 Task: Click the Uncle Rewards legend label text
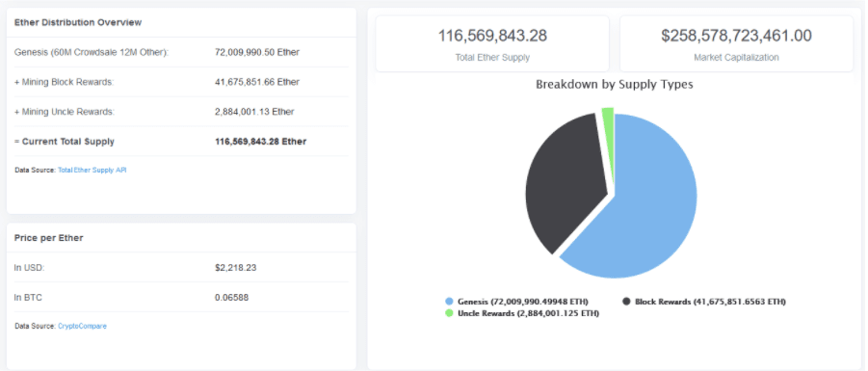[x=529, y=313]
